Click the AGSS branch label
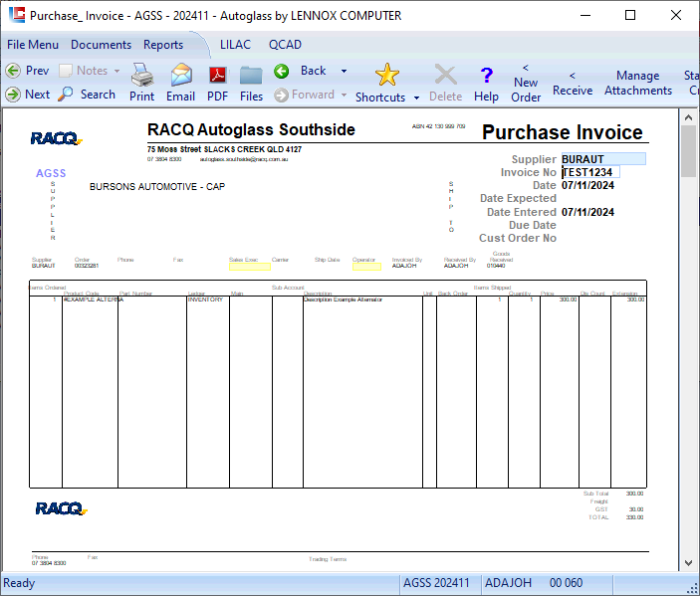 point(51,173)
